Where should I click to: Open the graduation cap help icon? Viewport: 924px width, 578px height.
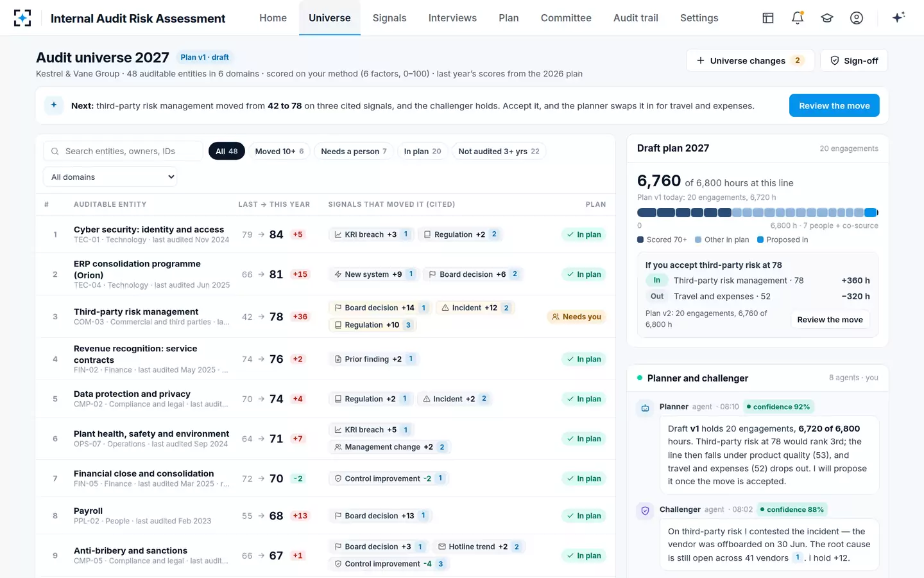click(827, 18)
